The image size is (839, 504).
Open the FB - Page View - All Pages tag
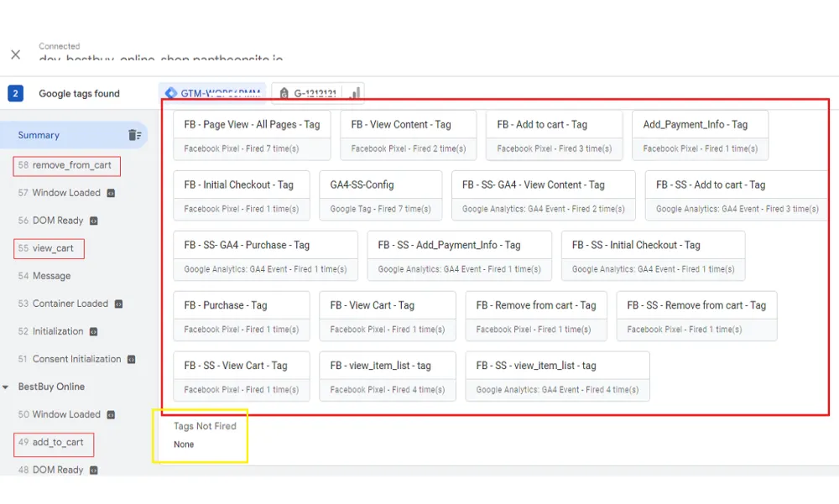(x=252, y=135)
